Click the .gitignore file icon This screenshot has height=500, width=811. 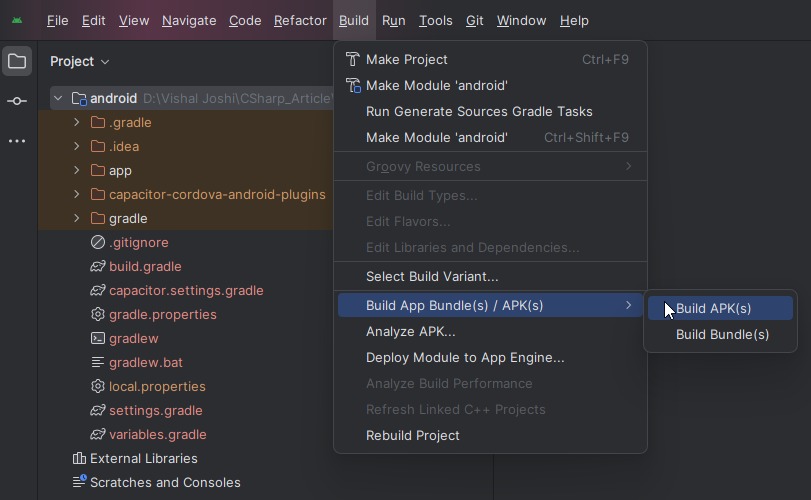tap(98, 242)
